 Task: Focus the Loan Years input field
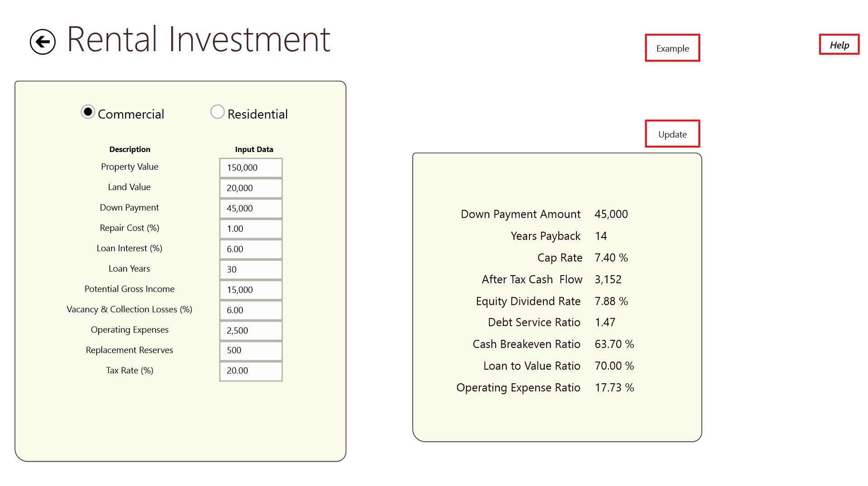click(251, 270)
